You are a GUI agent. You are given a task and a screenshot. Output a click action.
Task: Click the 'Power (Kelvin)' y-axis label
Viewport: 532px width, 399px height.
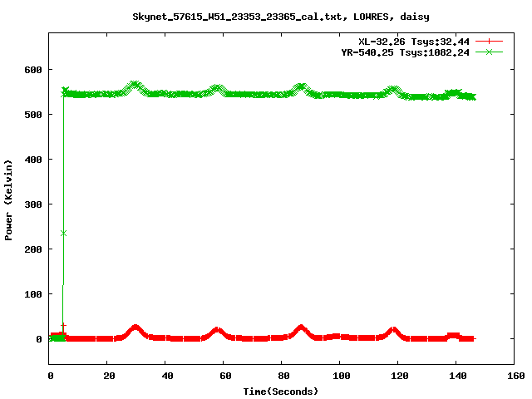8,200
